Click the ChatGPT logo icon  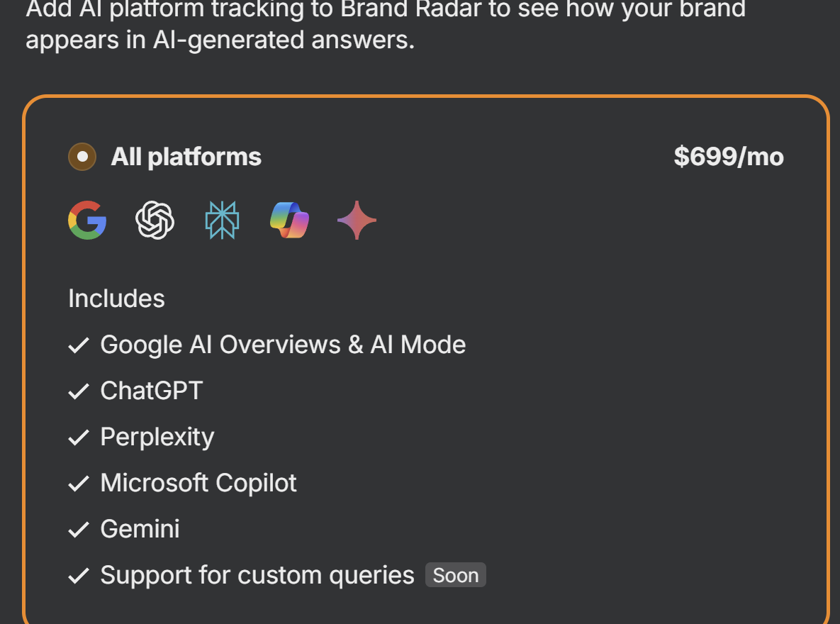(155, 220)
